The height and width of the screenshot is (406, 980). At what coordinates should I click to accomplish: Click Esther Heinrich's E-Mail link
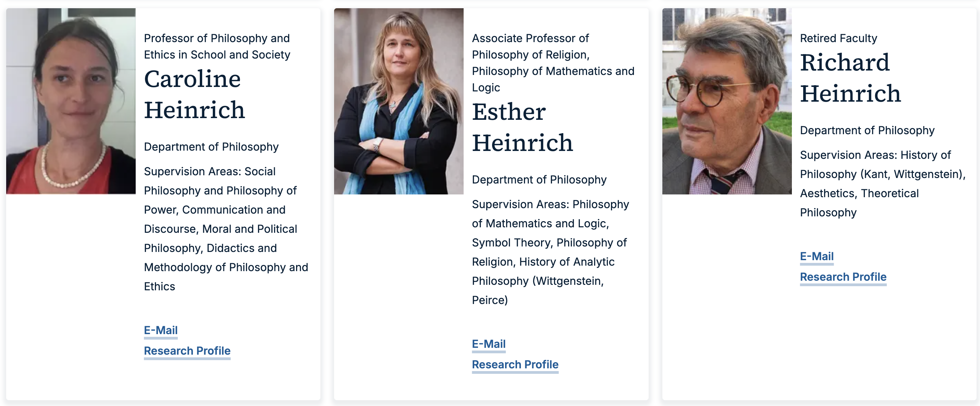(x=489, y=344)
